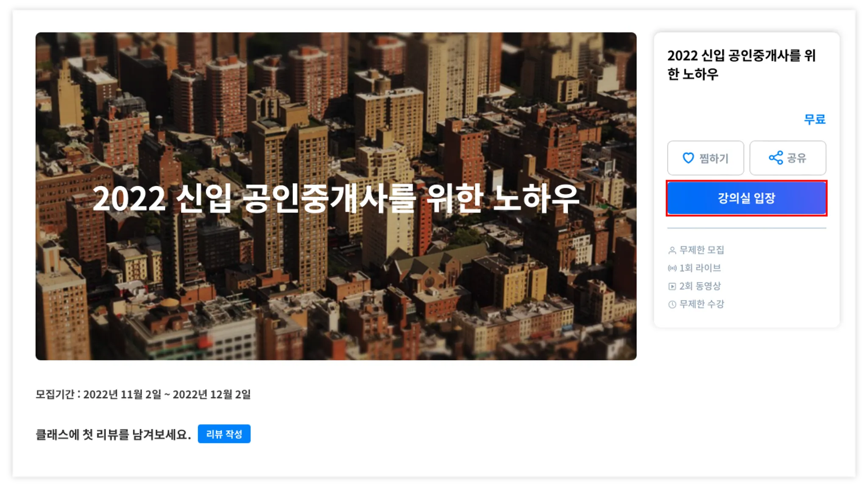Click the 클래스에 첫 리뷰를 남겨보세요 text
Viewport: 868px width, 487px height.
[113, 434]
